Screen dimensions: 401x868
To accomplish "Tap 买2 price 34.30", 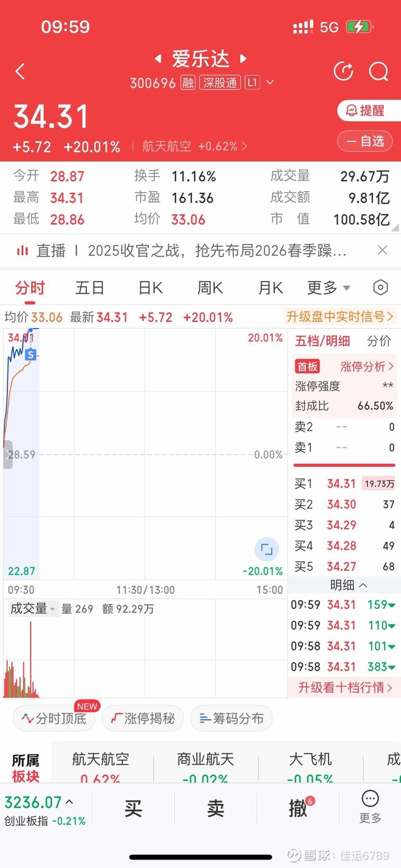I will click(341, 505).
